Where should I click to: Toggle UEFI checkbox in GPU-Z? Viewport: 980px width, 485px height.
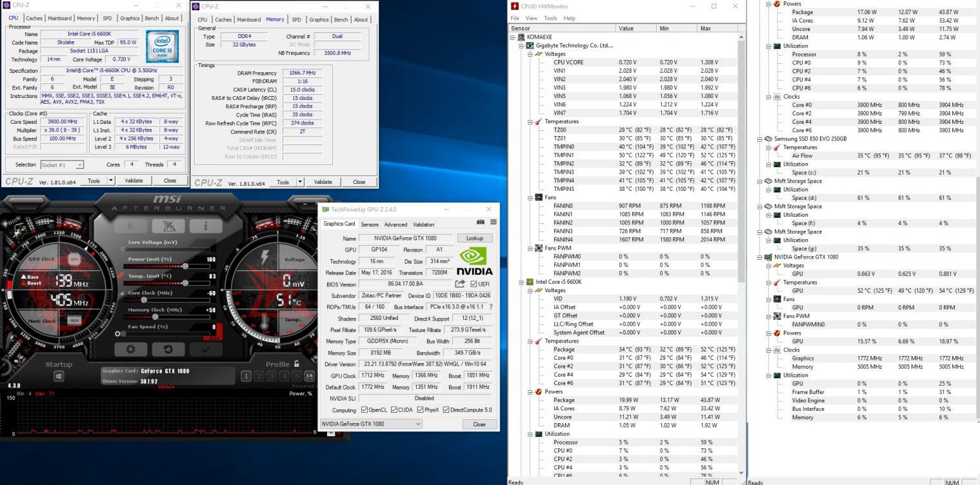tap(474, 284)
